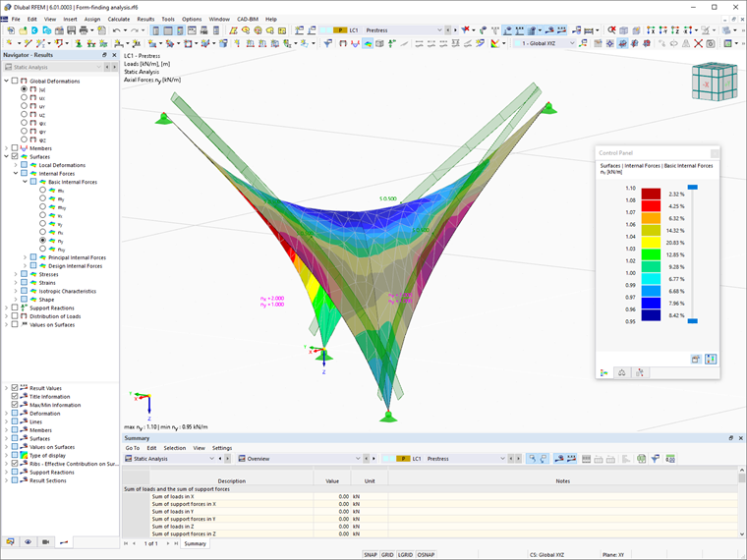Click the yellow 20.83 % color swatch
Screen dimensions: 747x560
(x=651, y=243)
